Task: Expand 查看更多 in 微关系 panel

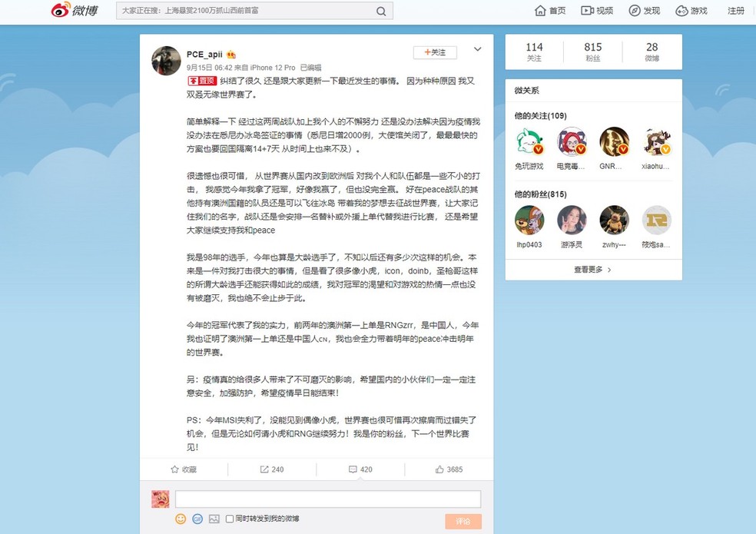Action: (593, 270)
